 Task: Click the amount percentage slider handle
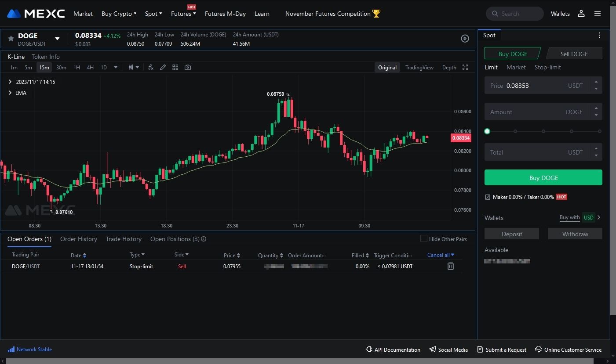(487, 131)
